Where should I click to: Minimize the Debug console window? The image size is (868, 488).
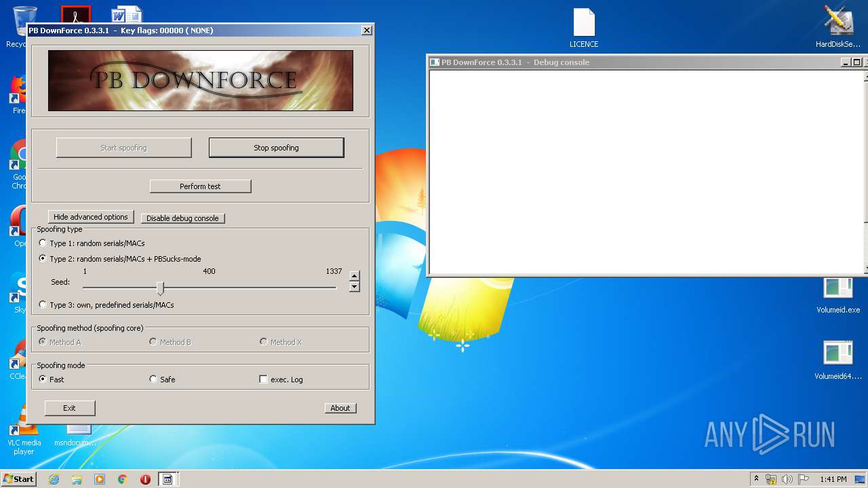click(846, 62)
